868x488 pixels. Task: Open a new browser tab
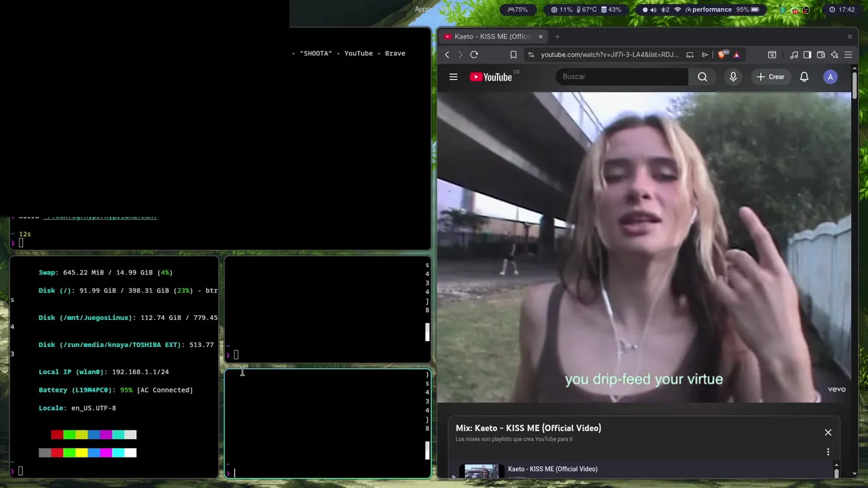pyautogui.click(x=557, y=37)
